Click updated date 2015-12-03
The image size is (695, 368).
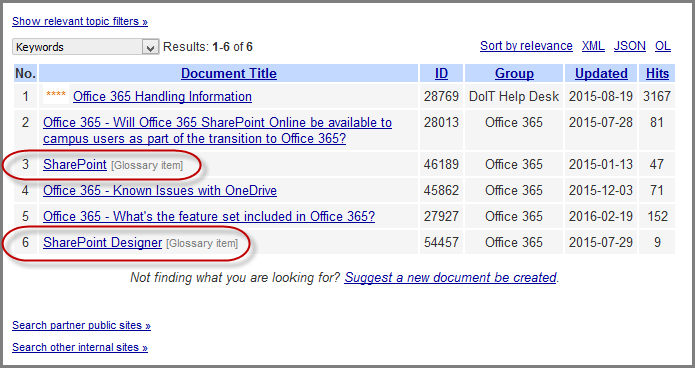pyautogui.click(x=601, y=191)
